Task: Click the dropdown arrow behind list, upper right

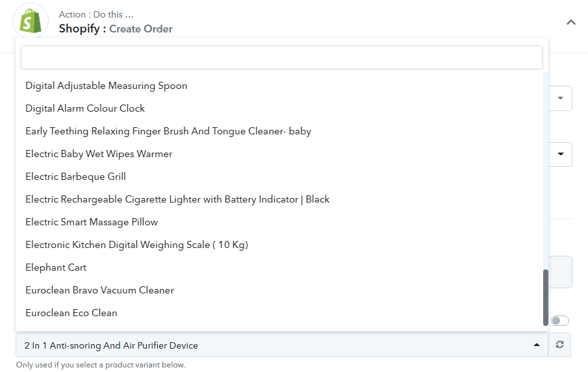Action: click(560, 99)
